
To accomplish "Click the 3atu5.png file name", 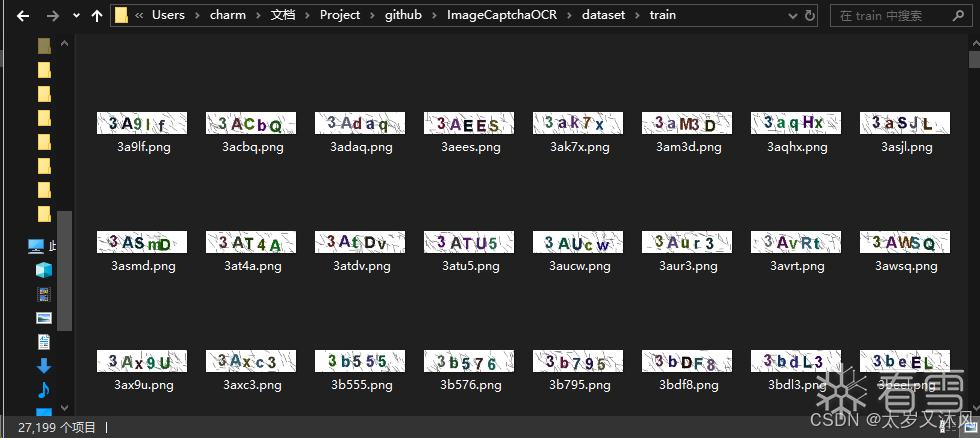I will (471, 266).
